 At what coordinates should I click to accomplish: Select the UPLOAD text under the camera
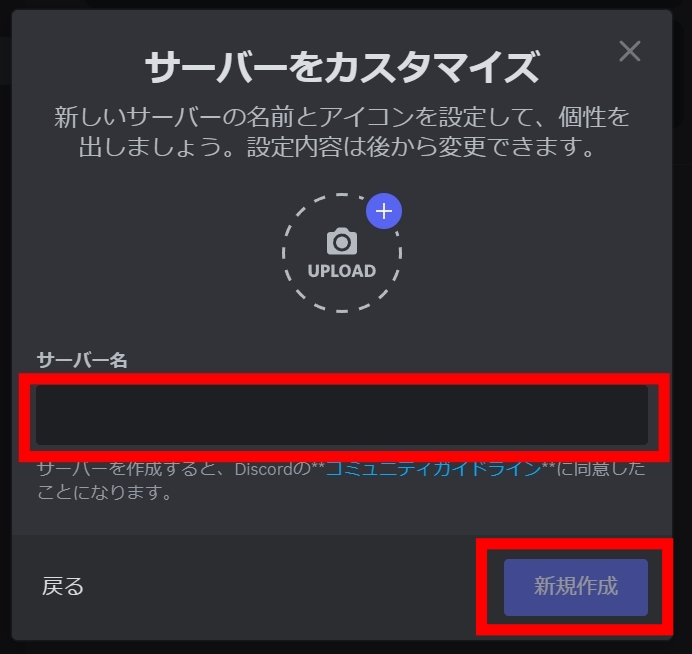[342, 271]
